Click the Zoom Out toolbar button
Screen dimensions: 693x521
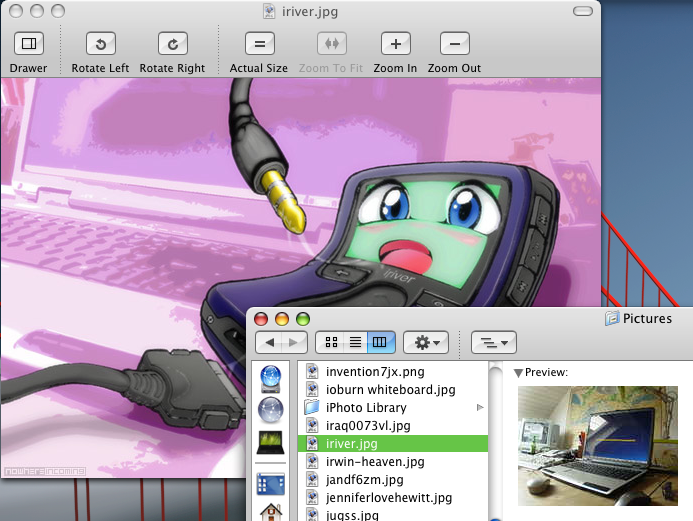[x=454, y=43]
